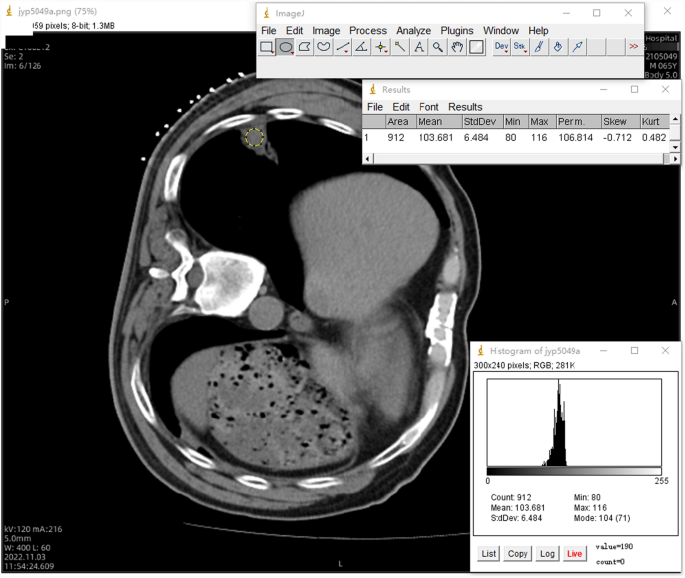Screen dimensions: 685x578
Task: Click the Results horizontal scrollbar right arrow
Action: 675,159
